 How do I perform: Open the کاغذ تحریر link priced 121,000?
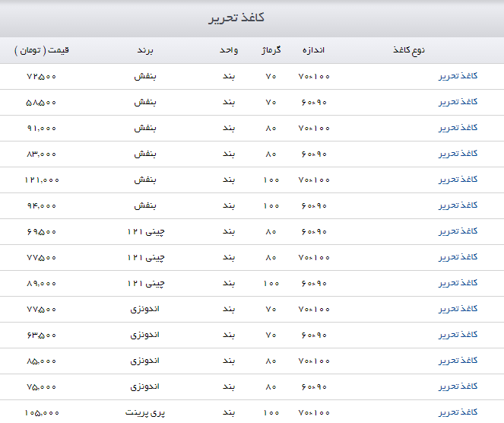pyautogui.click(x=458, y=180)
